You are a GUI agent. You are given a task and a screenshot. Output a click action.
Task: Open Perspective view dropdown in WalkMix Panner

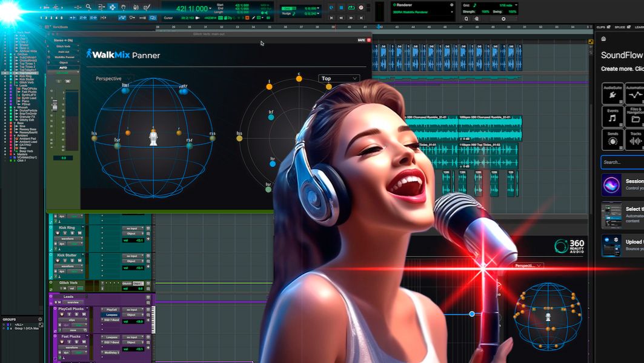[x=113, y=78]
